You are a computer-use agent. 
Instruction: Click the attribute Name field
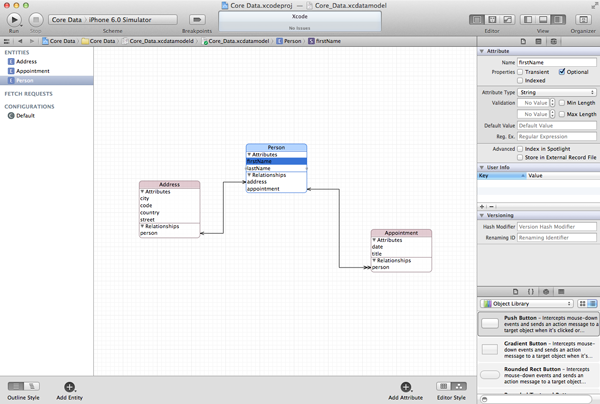click(x=557, y=62)
